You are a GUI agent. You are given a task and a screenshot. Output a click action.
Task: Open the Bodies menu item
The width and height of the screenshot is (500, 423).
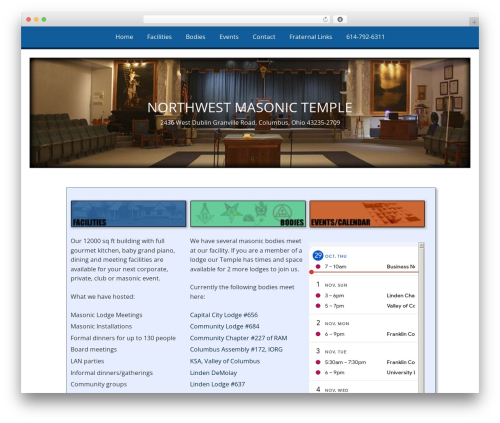pos(195,37)
